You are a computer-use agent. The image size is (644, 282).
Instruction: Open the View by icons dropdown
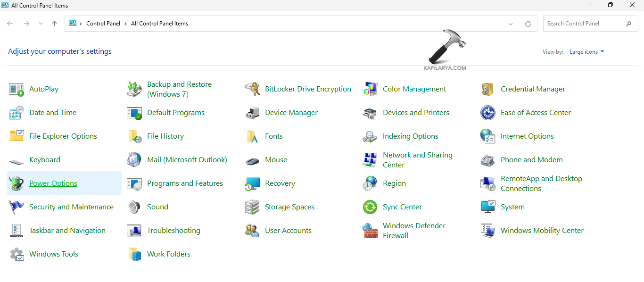point(586,52)
